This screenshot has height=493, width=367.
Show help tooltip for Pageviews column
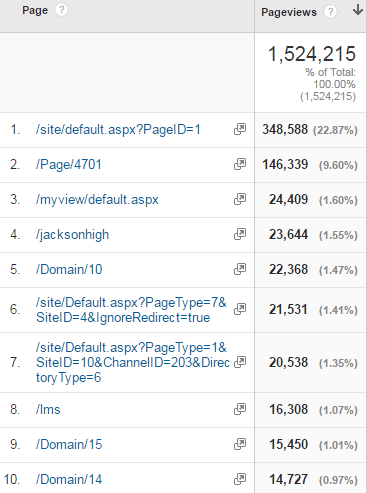[330, 12]
